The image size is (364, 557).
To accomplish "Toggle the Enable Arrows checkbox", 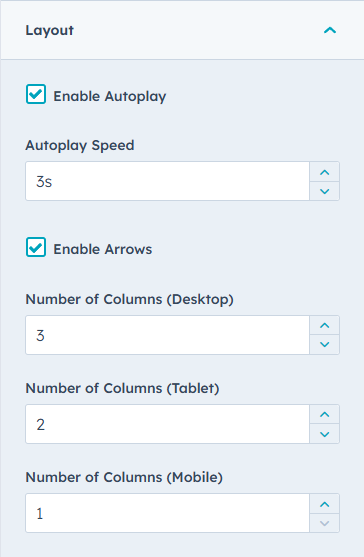I will coord(36,247).
